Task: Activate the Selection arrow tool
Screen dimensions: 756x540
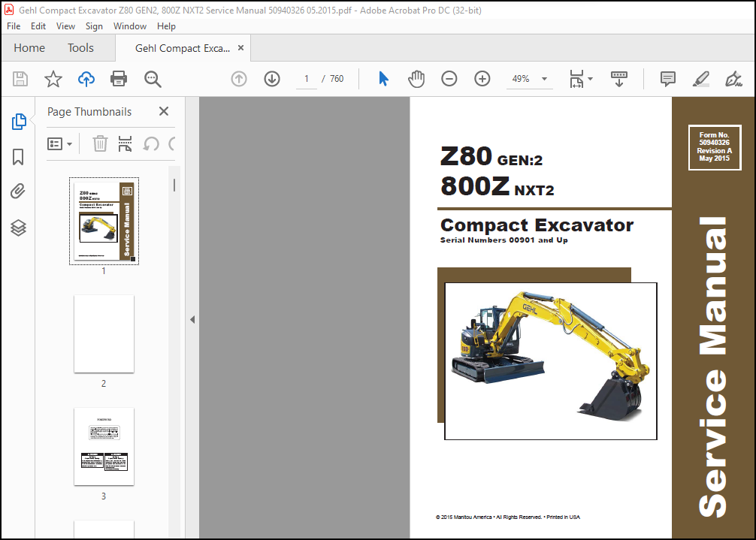Action: point(383,79)
